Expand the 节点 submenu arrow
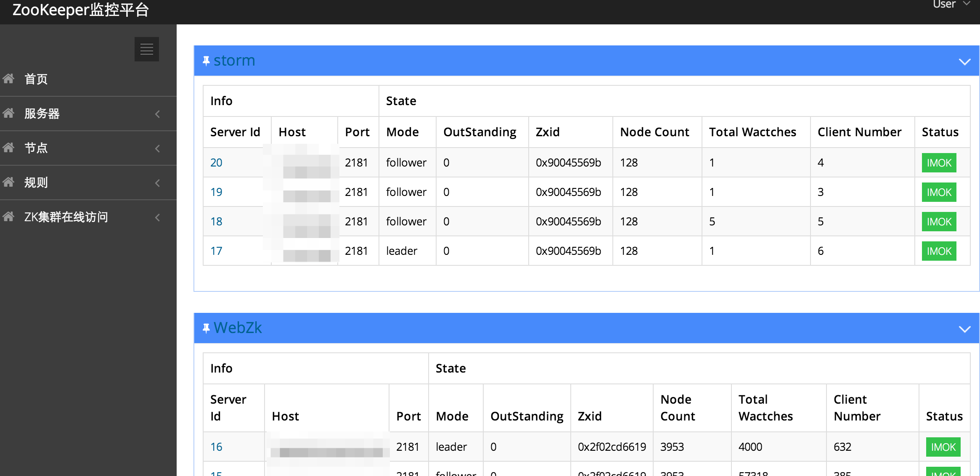Image resolution: width=980 pixels, height=476 pixels. [158, 148]
